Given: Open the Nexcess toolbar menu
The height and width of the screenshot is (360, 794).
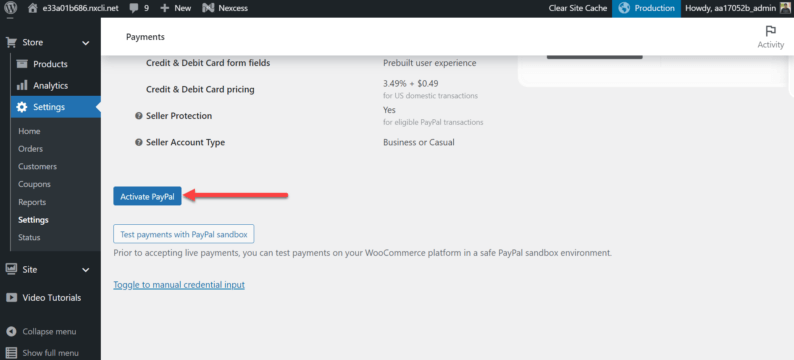Looking at the screenshot, I should [x=225, y=8].
